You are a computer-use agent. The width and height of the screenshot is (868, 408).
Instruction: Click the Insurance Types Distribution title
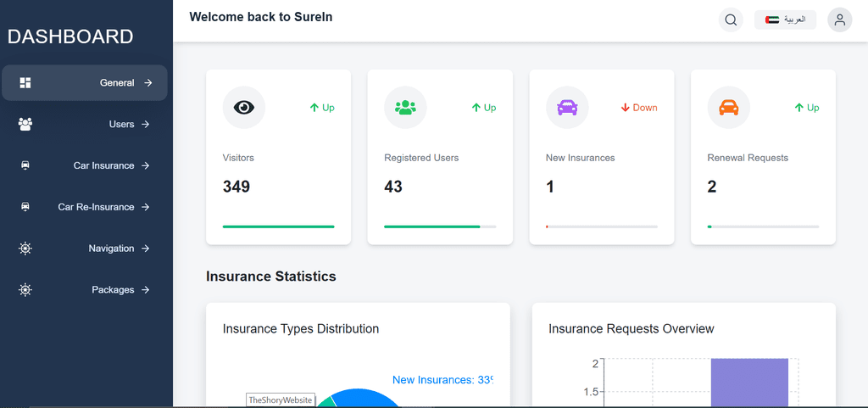click(301, 329)
